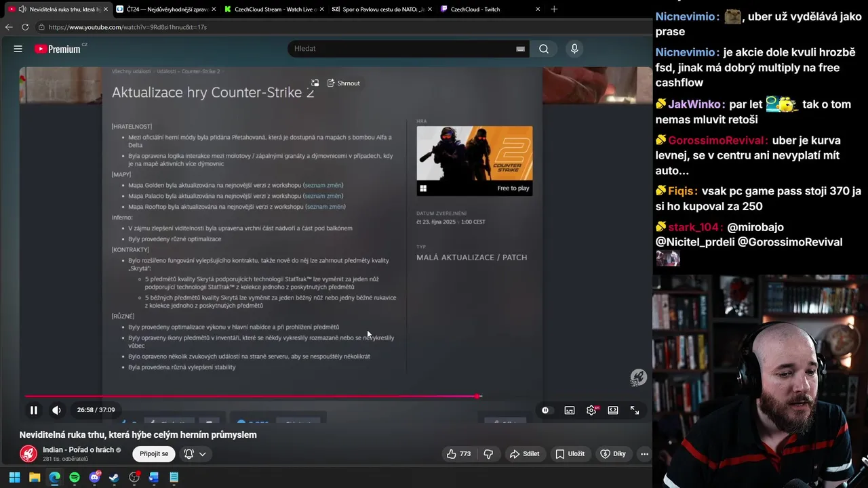868x488 pixels.
Task: Share the video via Sdílet button
Action: point(525,454)
